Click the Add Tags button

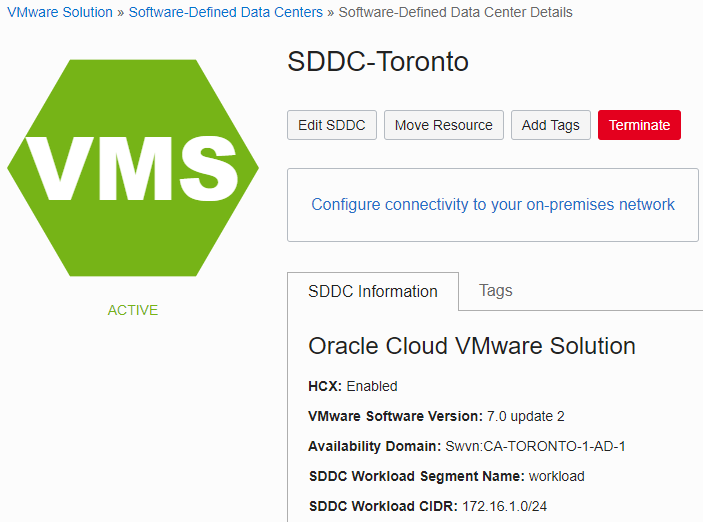[551, 125]
